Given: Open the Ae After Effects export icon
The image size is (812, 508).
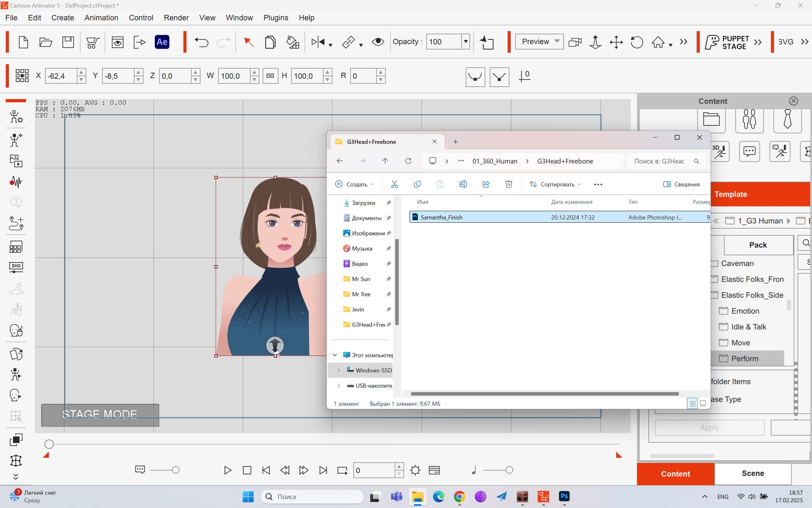Looking at the screenshot, I should [162, 42].
